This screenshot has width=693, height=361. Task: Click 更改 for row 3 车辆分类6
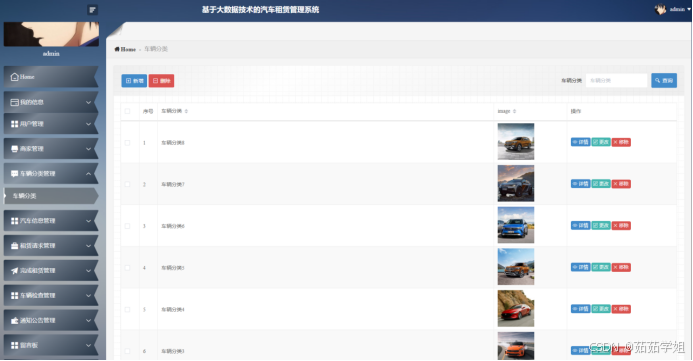tap(601, 225)
